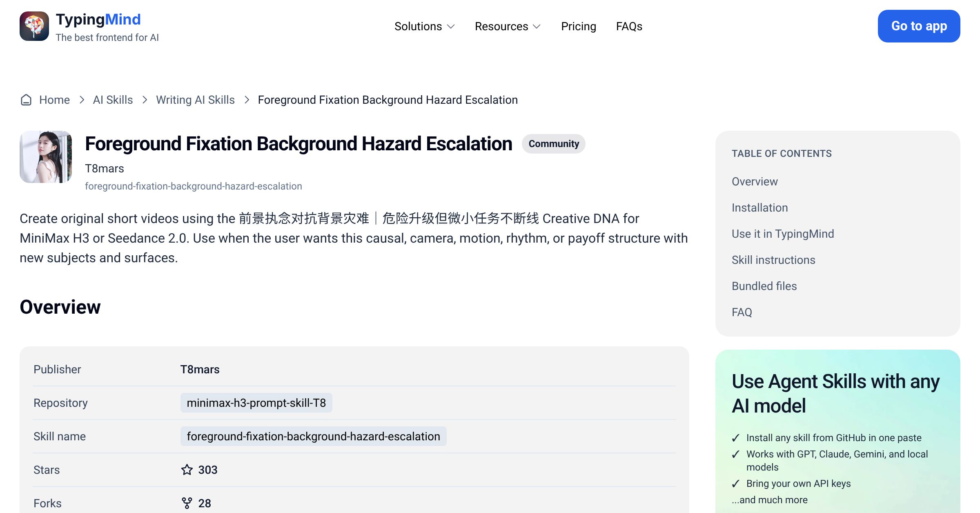Jump to Installation in table of contents
The height and width of the screenshot is (513, 980).
point(760,207)
